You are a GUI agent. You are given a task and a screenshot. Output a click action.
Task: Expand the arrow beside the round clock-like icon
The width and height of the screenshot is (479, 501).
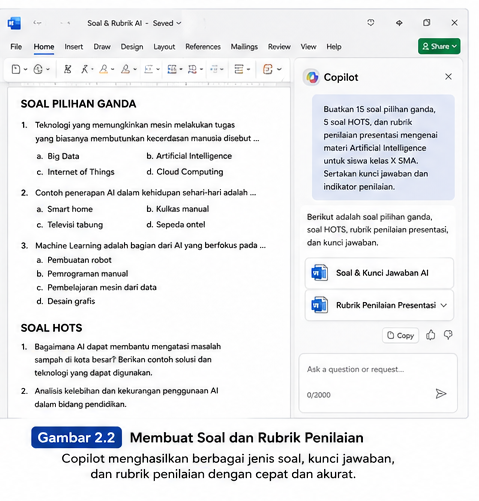[x=48, y=69]
